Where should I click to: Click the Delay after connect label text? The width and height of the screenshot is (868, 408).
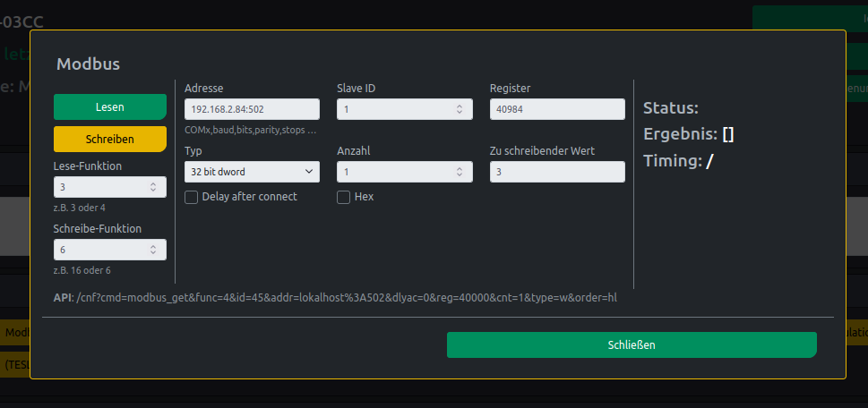[x=249, y=197]
